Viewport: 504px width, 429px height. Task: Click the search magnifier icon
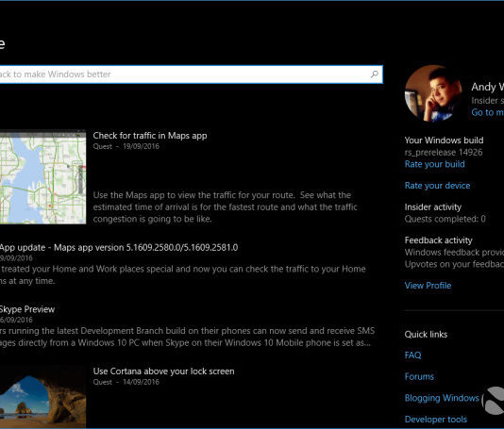pos(374,74)
